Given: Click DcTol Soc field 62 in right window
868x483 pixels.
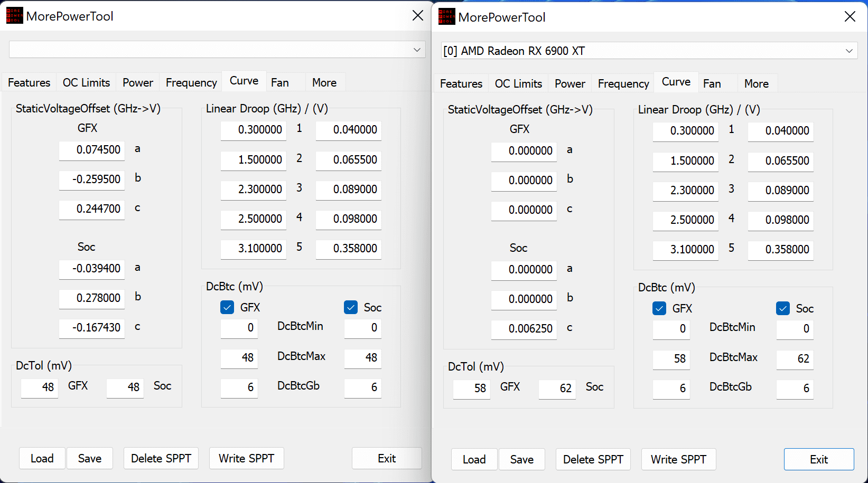Looking at the screenshot, I should point(557,389).
